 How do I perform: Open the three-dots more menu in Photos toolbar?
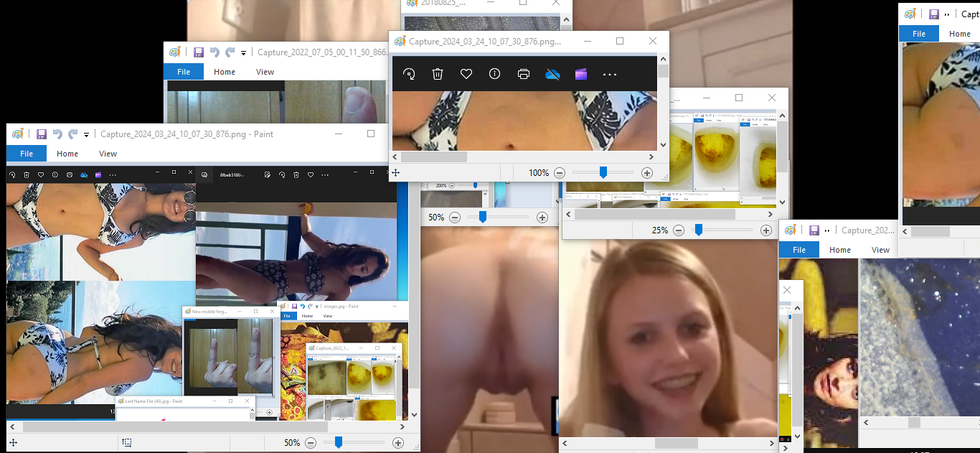click(x=610, y=74)
